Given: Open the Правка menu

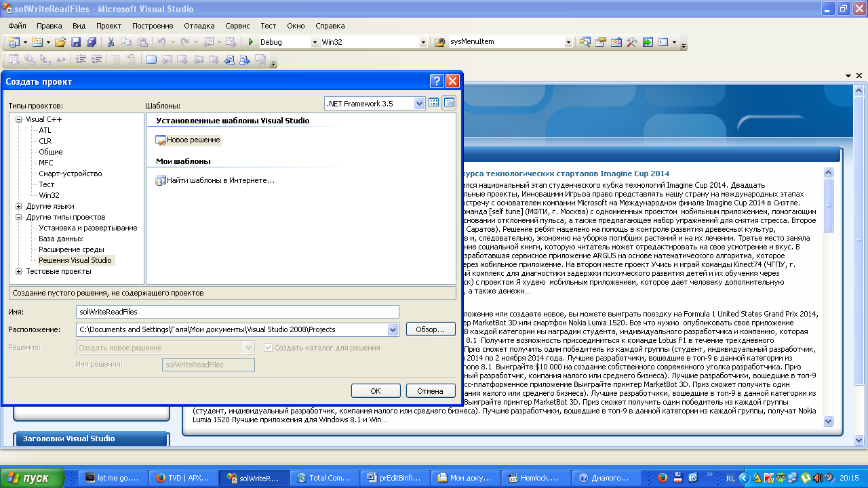Looking at the screenshot, I should coord(50,26).
